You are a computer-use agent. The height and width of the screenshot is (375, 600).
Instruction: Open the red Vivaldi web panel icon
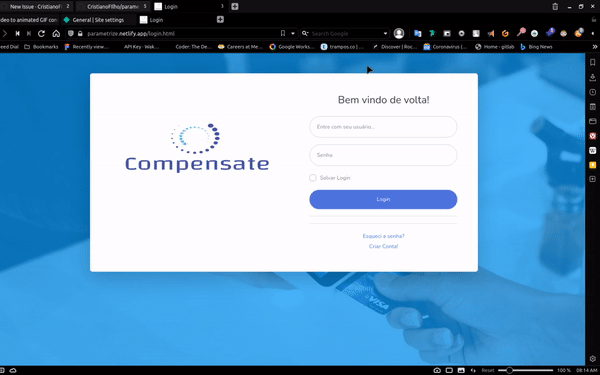pyautogui.click(x=592, y=136)
